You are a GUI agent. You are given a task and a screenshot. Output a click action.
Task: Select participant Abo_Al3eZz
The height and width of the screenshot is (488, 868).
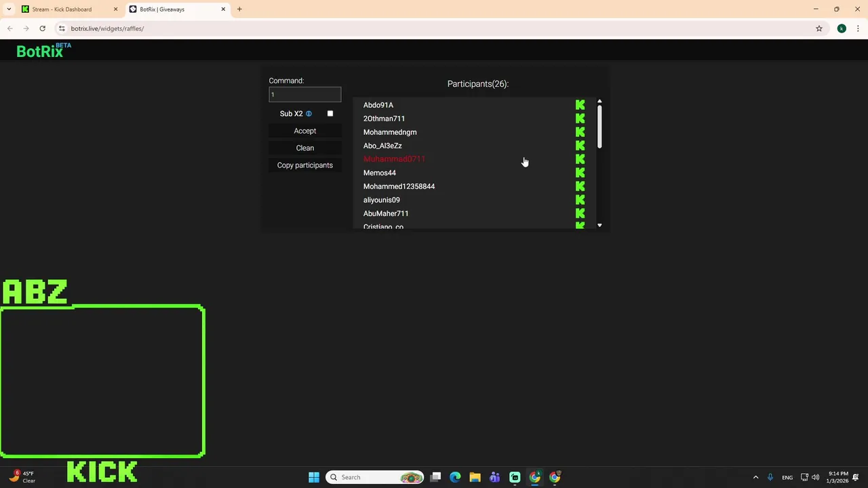[x=382, y=146]
